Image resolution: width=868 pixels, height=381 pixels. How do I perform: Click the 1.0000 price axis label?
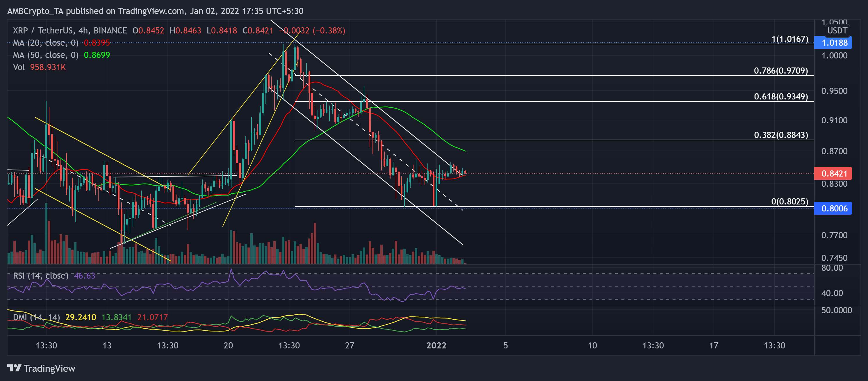pyautogui.click(x=834, y=56)
